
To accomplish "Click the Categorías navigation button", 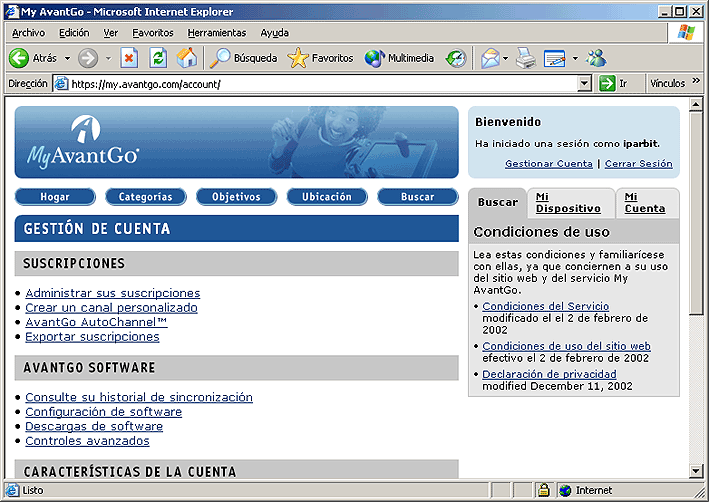I will (x=145, y=197).
